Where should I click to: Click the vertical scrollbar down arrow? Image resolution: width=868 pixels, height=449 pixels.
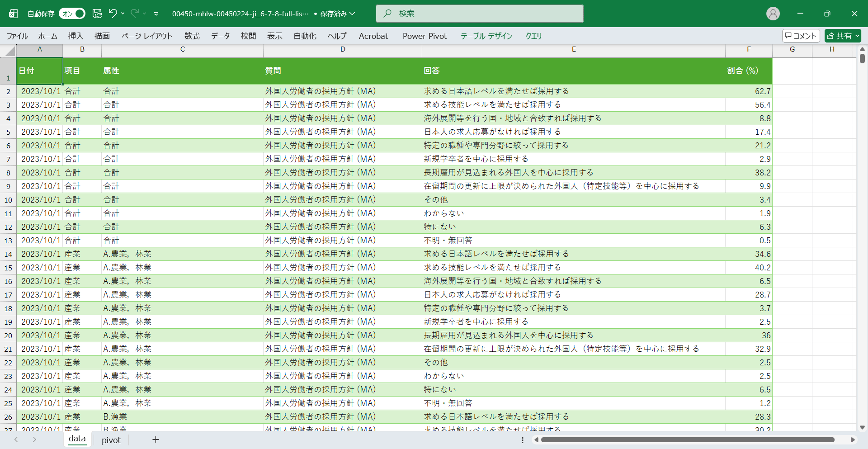[862, 427]
